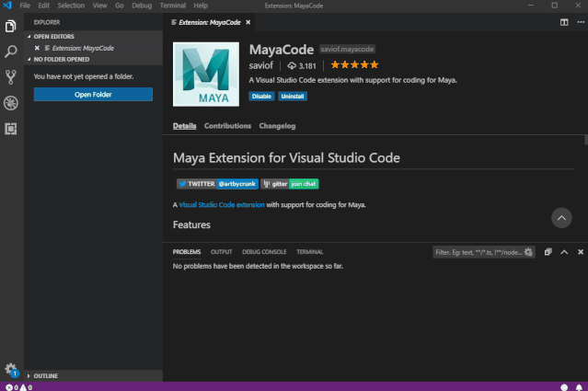Switch to the Debug Console tab
Screen dimensions: 588x391
point(264,252)
